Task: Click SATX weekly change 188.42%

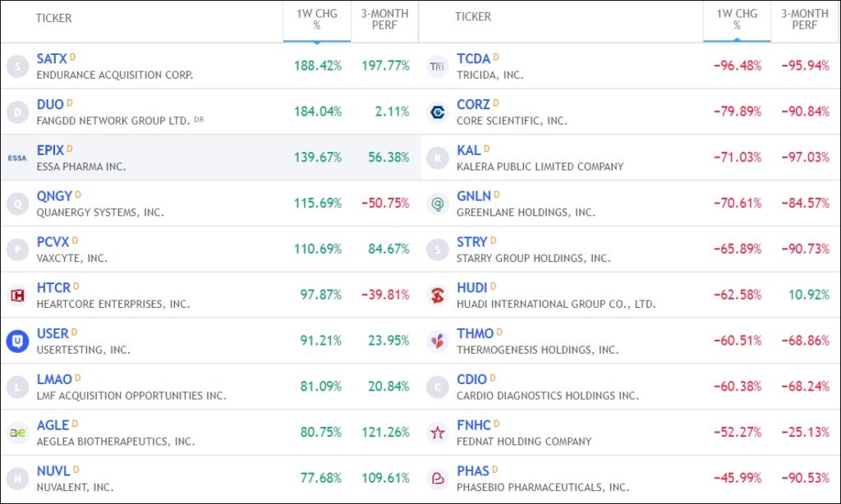Action: (x=318, y=66)
